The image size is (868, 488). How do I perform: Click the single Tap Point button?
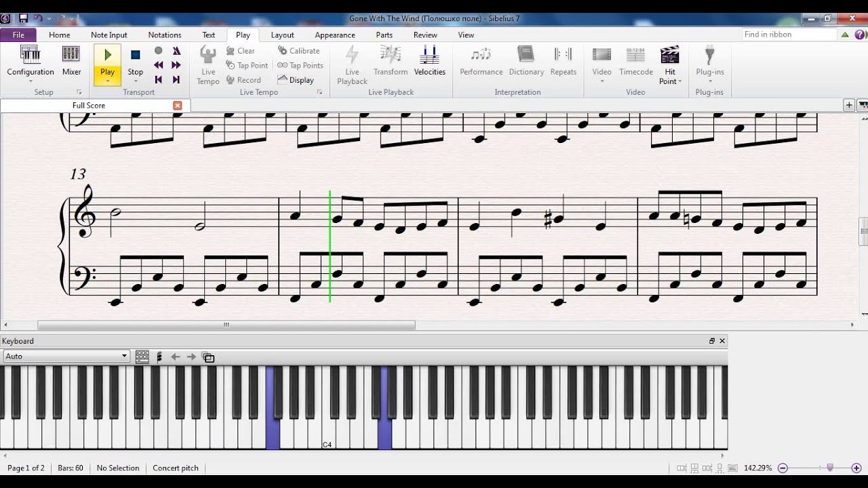coord(247,66)
